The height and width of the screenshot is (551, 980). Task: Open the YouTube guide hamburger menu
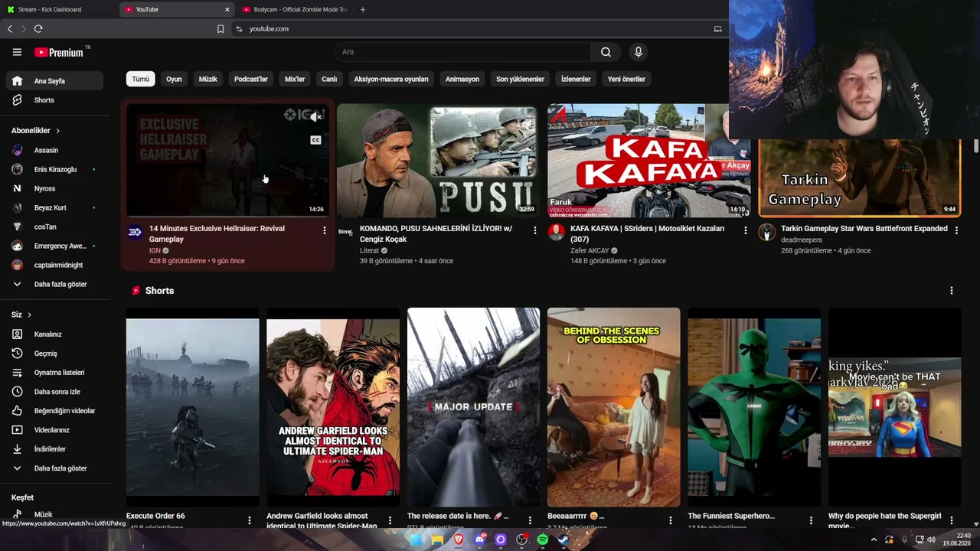pos(17,52)
